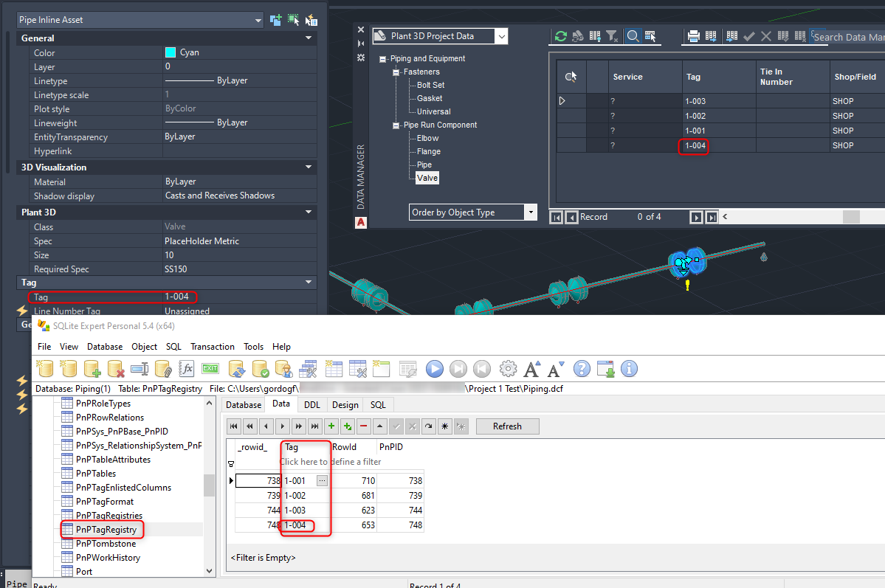Collapse the General section in properties palette

point(309,38)
